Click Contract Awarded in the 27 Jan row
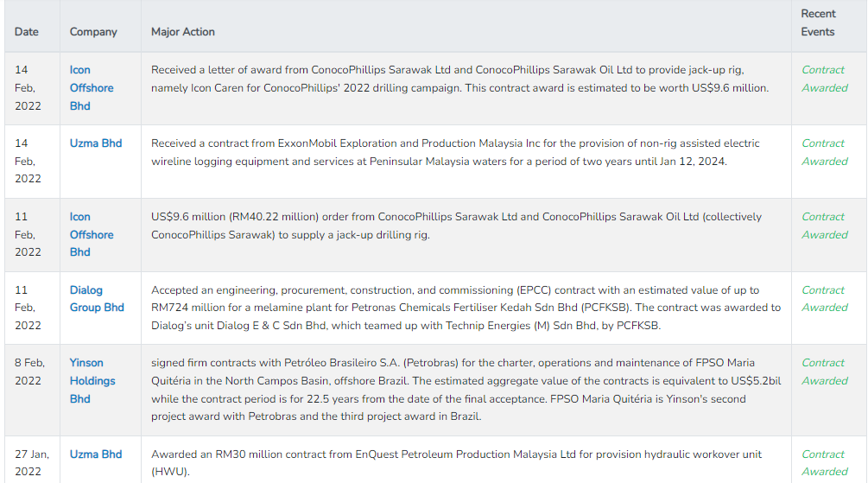This screenshot has width=868, height=483. [x=825, y=462]
